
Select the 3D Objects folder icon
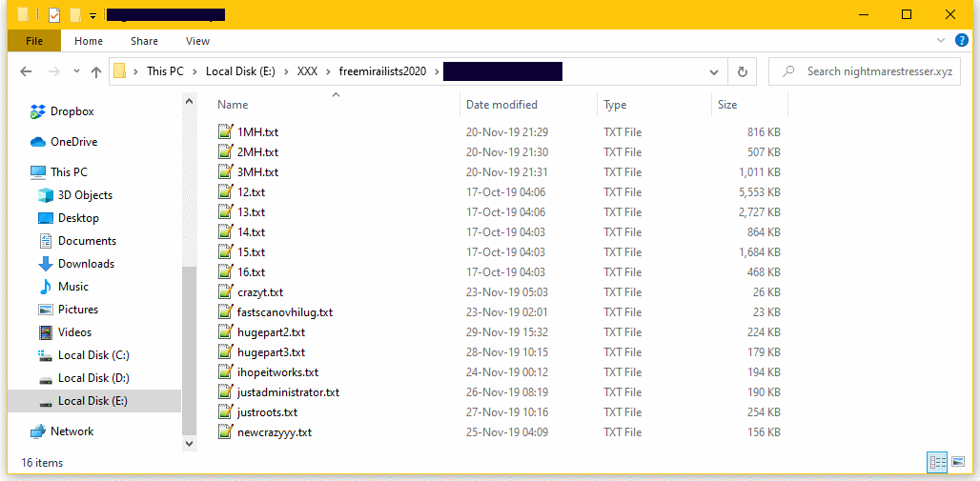point(46,195)
